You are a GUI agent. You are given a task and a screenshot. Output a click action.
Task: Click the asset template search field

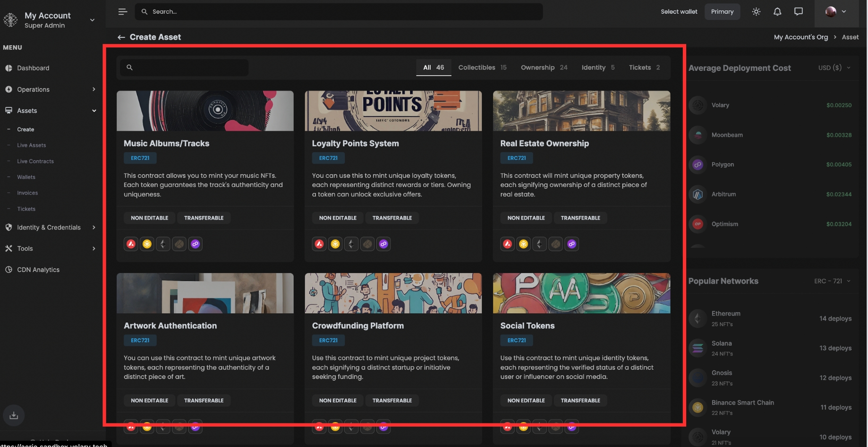point(184,68)
